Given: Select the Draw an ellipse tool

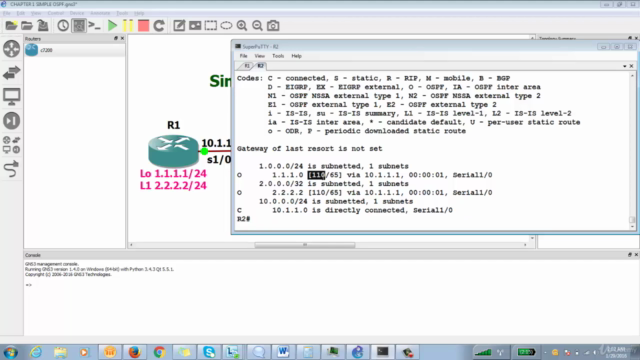Looking at the screenshot, I should pos(226,26).
